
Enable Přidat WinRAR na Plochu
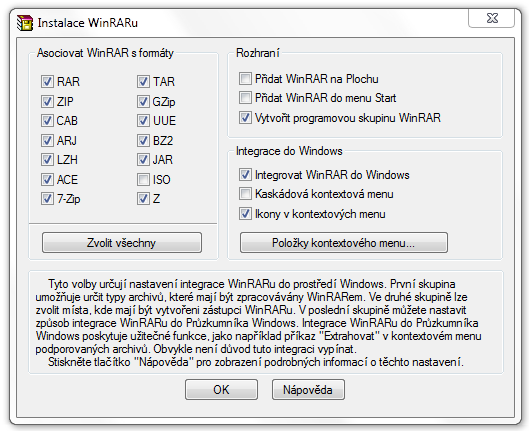245,79
